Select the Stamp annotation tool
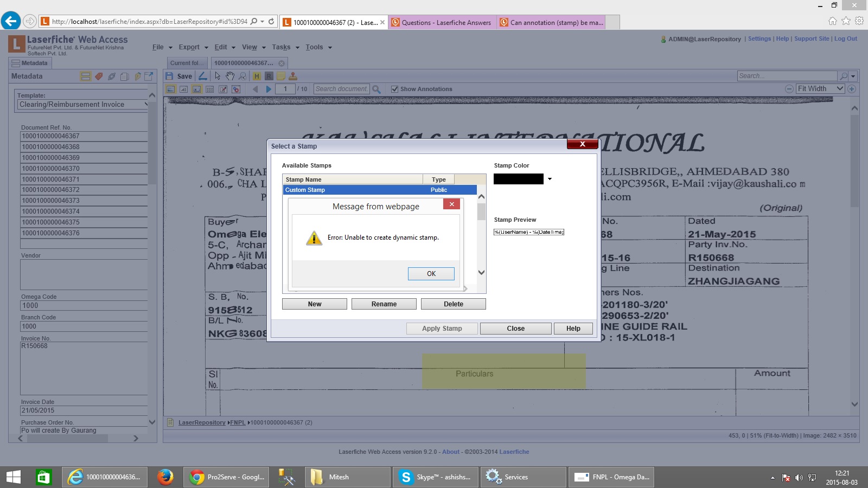 click(293, 76)
